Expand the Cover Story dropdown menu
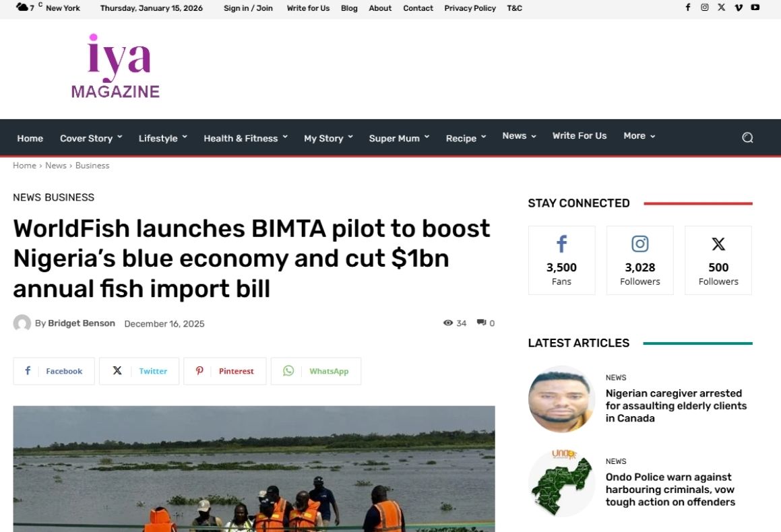 91,138
